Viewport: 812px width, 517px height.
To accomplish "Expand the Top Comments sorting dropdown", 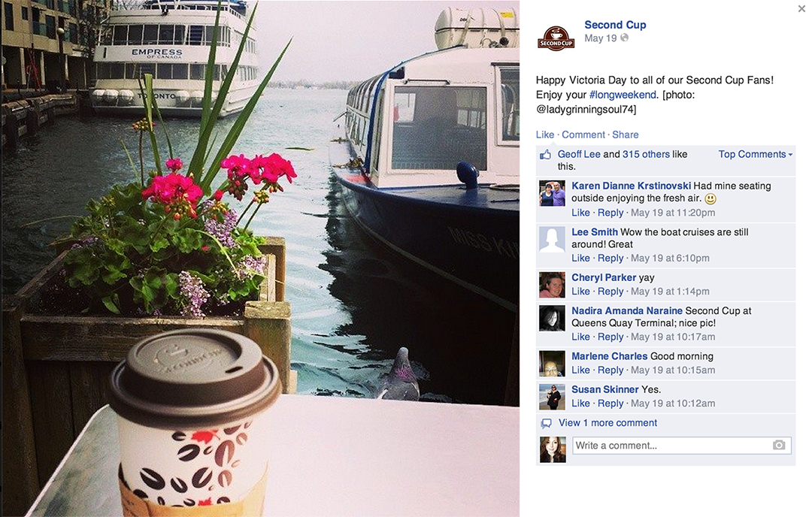I will click(x=755, y=154).
